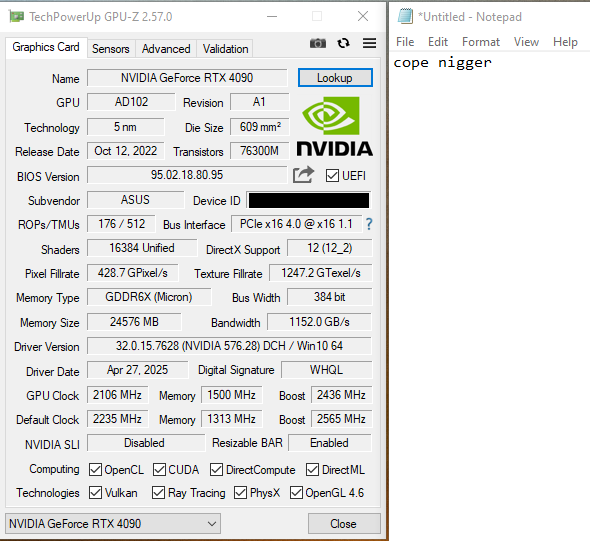Click the Release Date value Oct 12, 2022
This screenshot has width=590, height=541.
[x=125, y=151]
